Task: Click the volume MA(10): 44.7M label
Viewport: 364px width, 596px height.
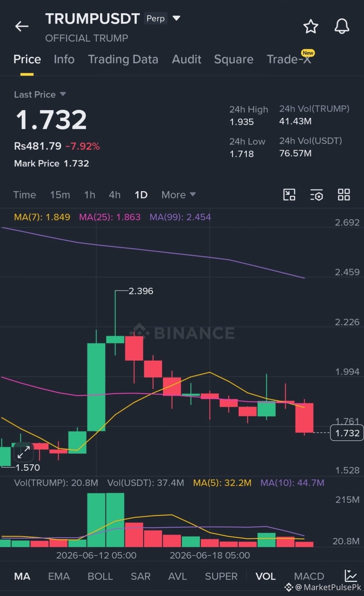Action: pos(293,483)
